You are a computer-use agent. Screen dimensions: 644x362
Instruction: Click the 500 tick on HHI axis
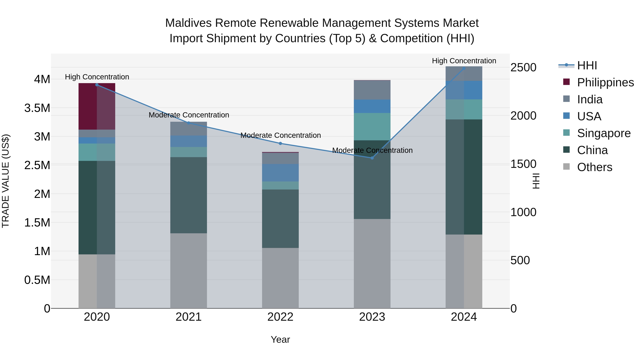coord(520,260)
